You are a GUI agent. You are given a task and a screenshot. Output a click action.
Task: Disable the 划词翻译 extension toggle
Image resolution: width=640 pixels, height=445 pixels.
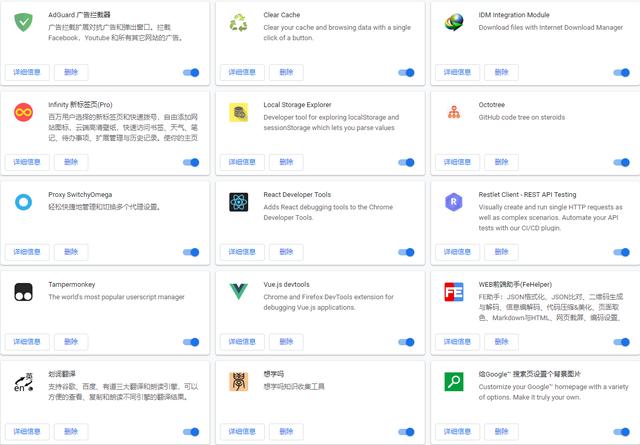(191, 432)
